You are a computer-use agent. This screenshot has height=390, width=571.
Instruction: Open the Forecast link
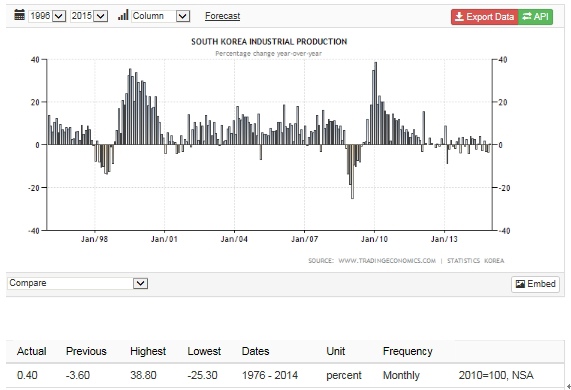click(223, 16)
